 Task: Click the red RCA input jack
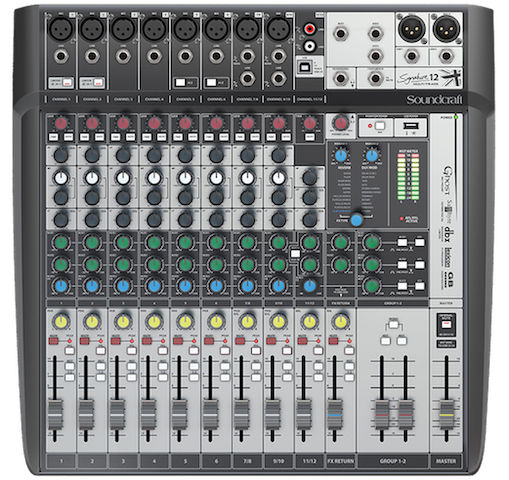click(310, 29)
